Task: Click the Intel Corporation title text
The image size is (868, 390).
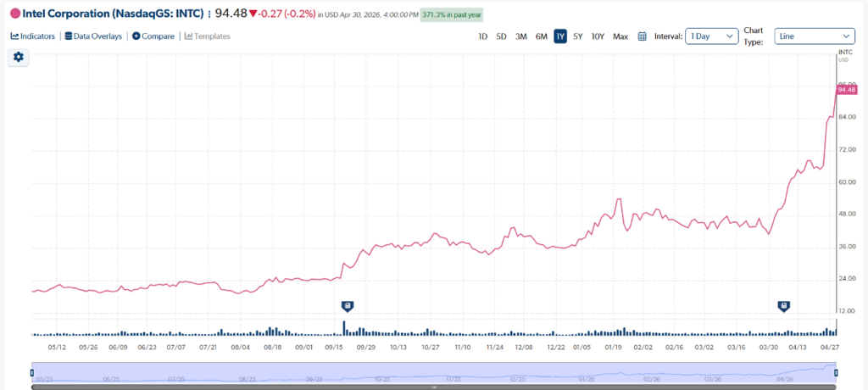Action: tap(113, 13)
